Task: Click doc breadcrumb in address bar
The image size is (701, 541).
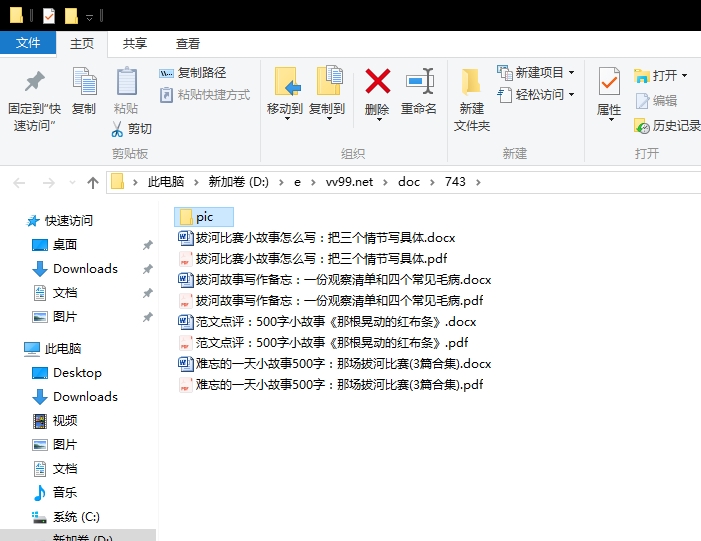Action: pos(409,182)
